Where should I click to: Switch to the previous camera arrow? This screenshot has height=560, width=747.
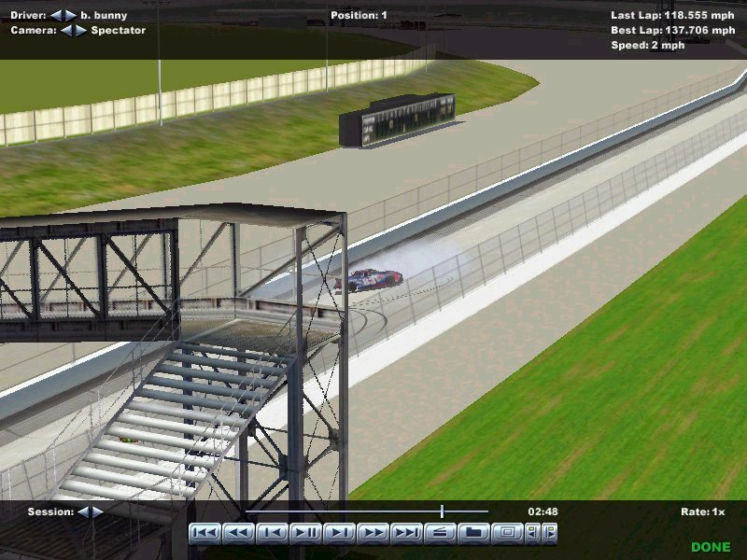coord(66,31)
